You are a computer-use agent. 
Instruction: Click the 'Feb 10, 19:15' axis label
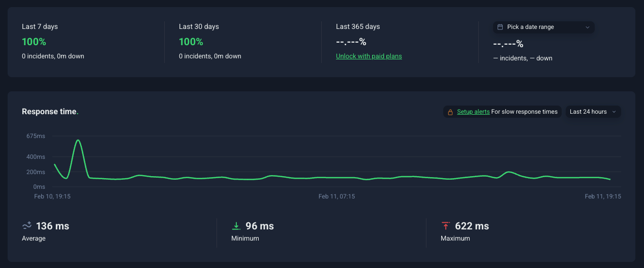click(52, 196)
